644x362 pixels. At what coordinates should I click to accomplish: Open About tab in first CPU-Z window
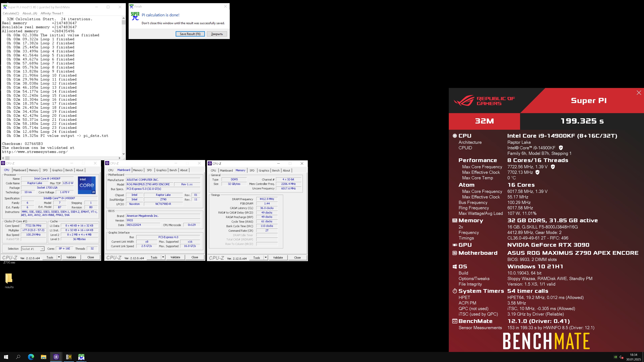80,170
